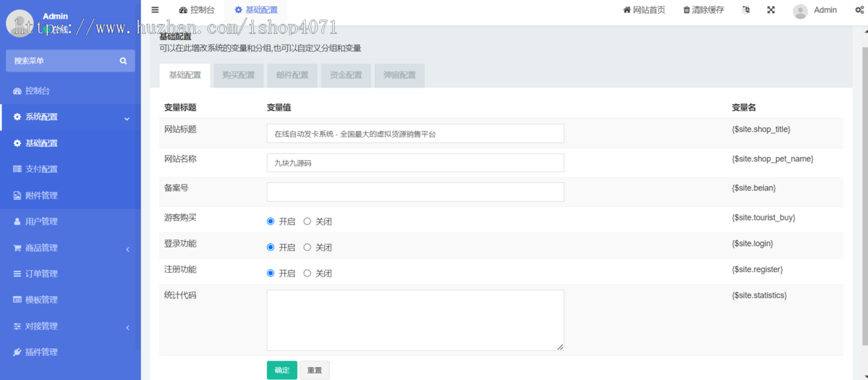868x380 pixels.
Task: Click the 清除缓存 trash icon
Action: 686,10
